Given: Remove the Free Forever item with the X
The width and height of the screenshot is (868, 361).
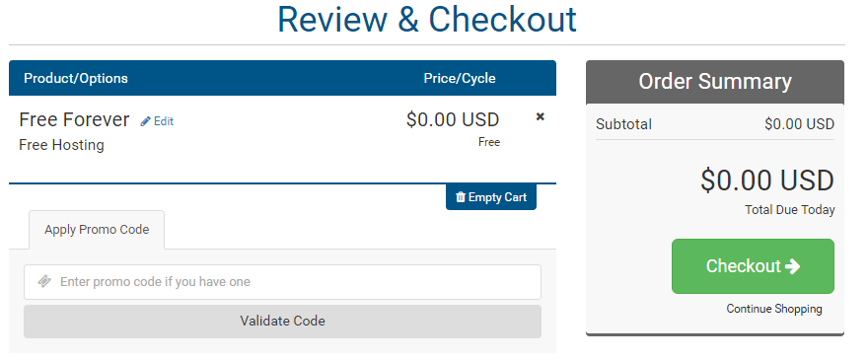Looking at the screenshot, I should [x=541, y=116].
